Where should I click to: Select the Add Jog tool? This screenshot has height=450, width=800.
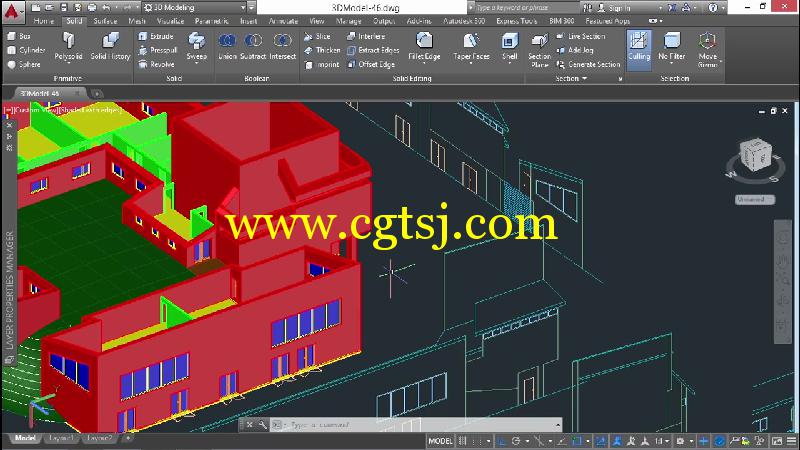coord(575,50)
